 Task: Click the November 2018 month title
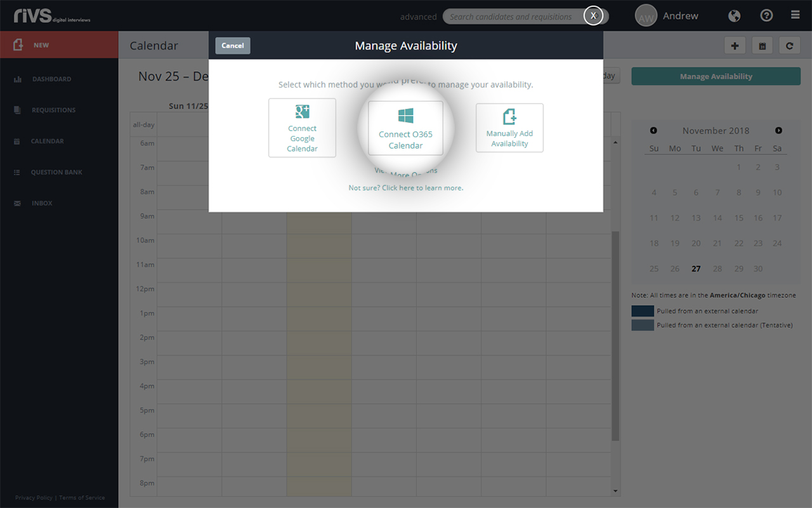pos(716,131)
